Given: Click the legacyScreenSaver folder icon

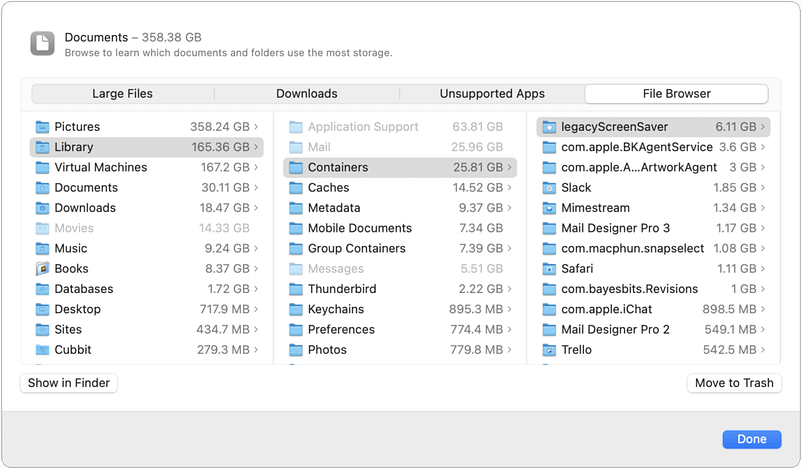Looking at the screenshot, I should click(549, 127).
